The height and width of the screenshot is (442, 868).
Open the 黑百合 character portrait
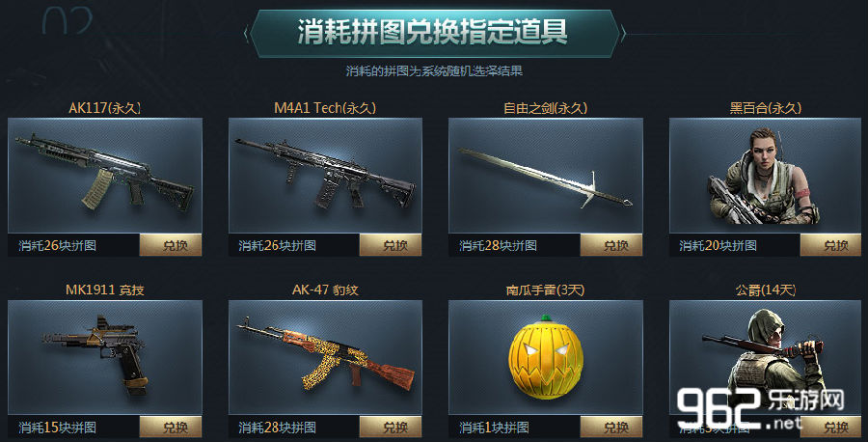point(765,175)
